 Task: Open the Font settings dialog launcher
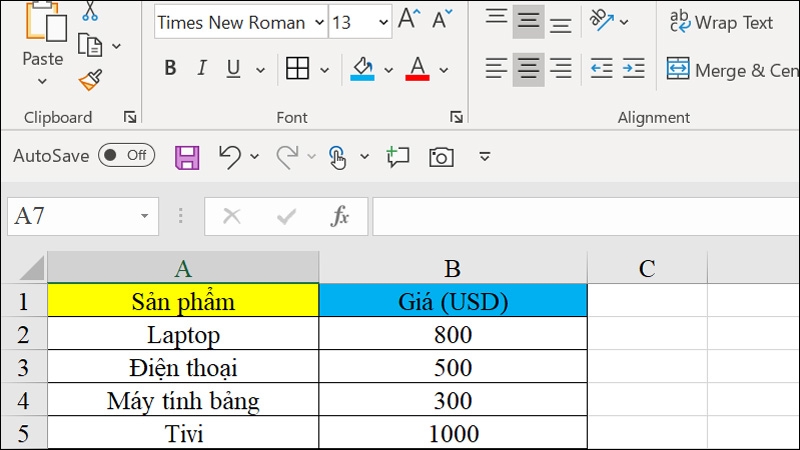456,117
